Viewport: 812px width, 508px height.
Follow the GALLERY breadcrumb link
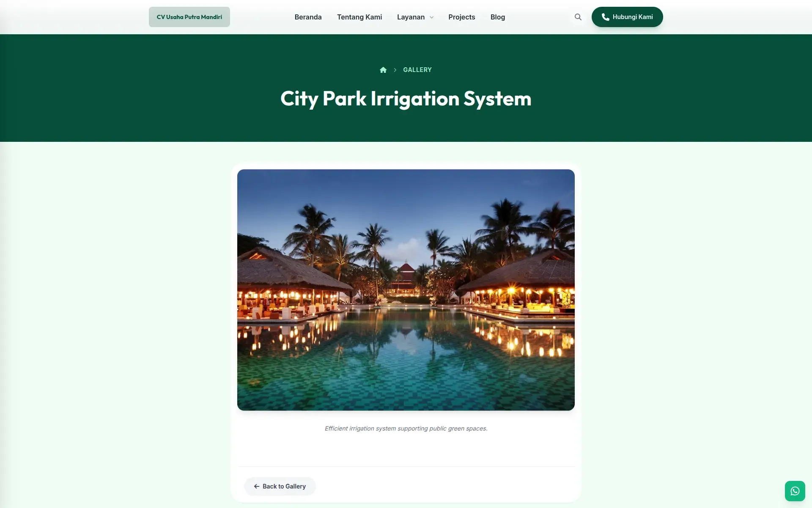(417, 70)
